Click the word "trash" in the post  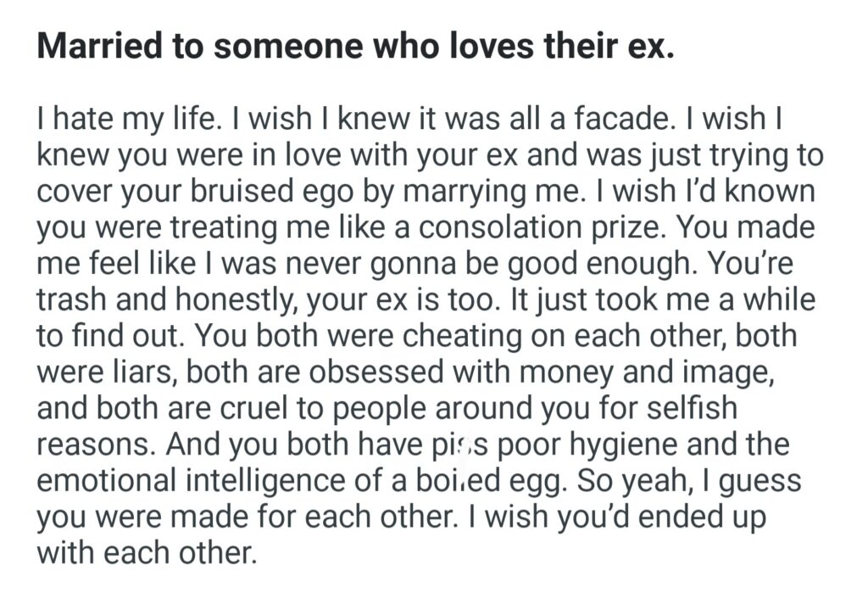tap(72, 299)
